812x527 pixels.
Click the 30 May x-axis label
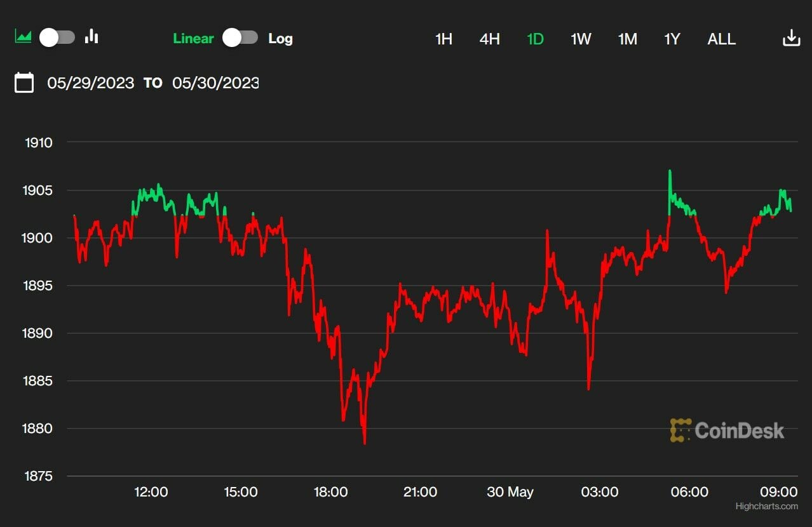tap(510, 492)
